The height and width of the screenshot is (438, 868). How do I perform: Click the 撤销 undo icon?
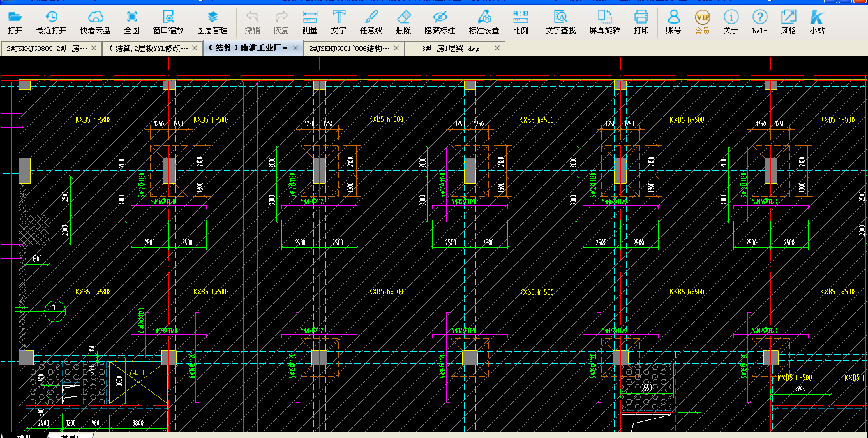coord(253,17)
